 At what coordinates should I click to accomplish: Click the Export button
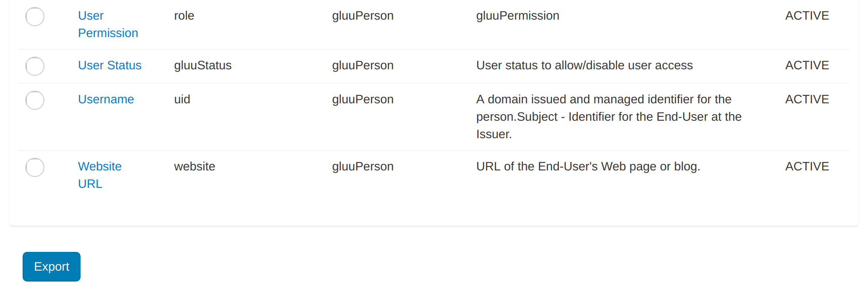coord(51,266)
